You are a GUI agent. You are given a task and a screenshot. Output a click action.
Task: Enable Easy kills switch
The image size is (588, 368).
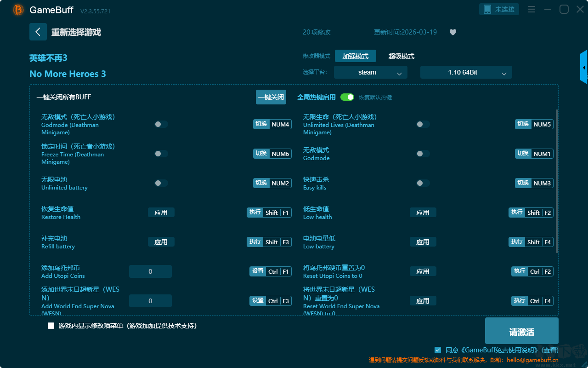[423, 183]
